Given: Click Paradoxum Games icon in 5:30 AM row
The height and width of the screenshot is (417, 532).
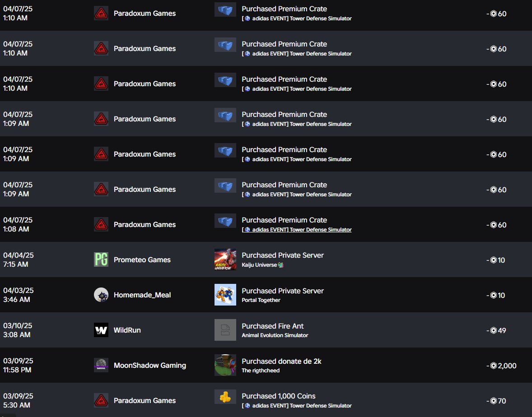Looking at the screenshot, I should pyautogui.click(x=101, y=400).
